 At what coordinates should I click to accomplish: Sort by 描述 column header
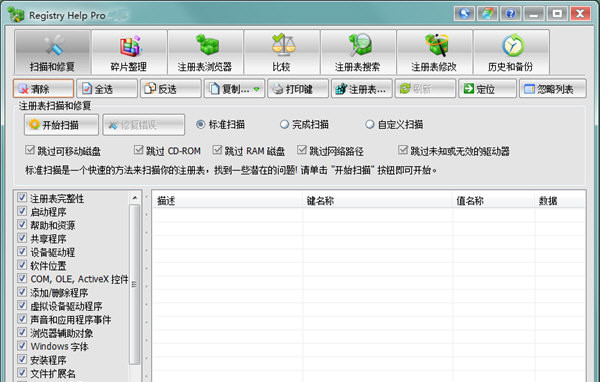click(x=228, y=201)
